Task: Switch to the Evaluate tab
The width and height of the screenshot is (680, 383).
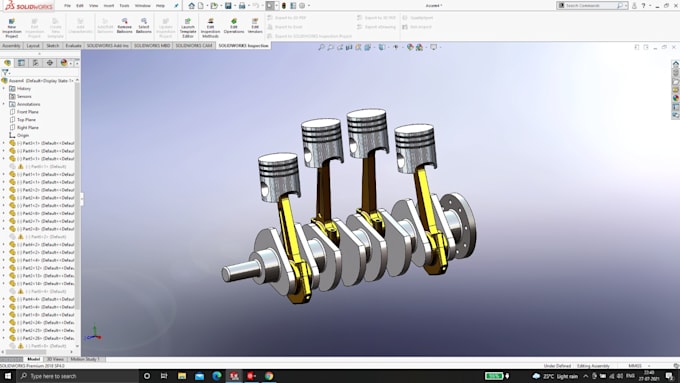Action: point(73,46)
